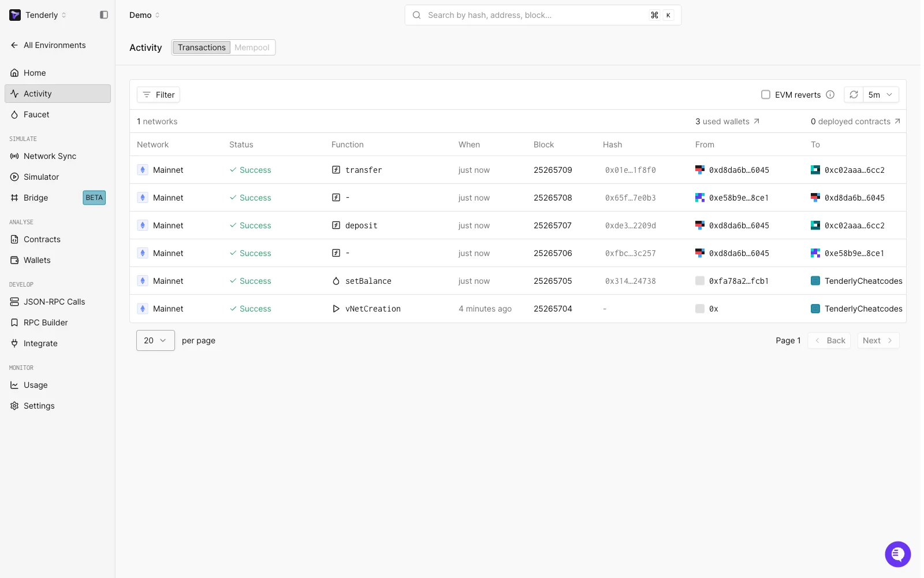Click the Success status in deposit row

(251, 225)
